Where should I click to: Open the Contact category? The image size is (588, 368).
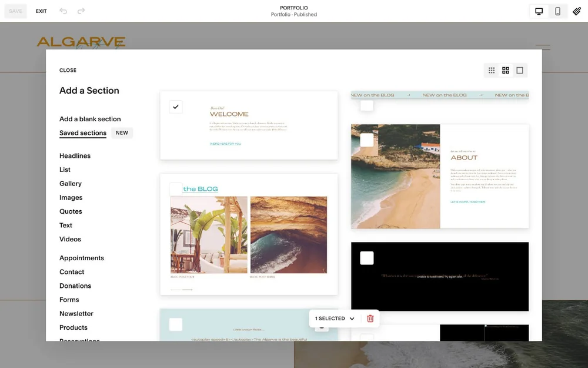click(x=72, y=272)
